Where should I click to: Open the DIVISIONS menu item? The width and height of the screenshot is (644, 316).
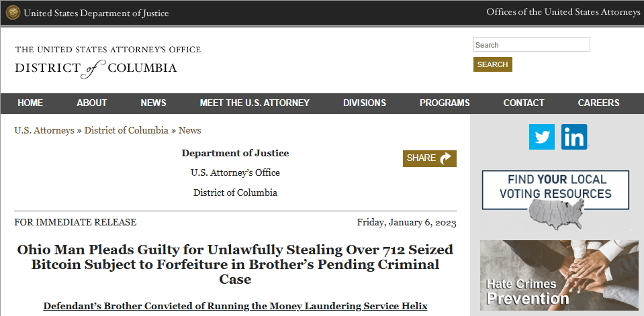(365, 103)
